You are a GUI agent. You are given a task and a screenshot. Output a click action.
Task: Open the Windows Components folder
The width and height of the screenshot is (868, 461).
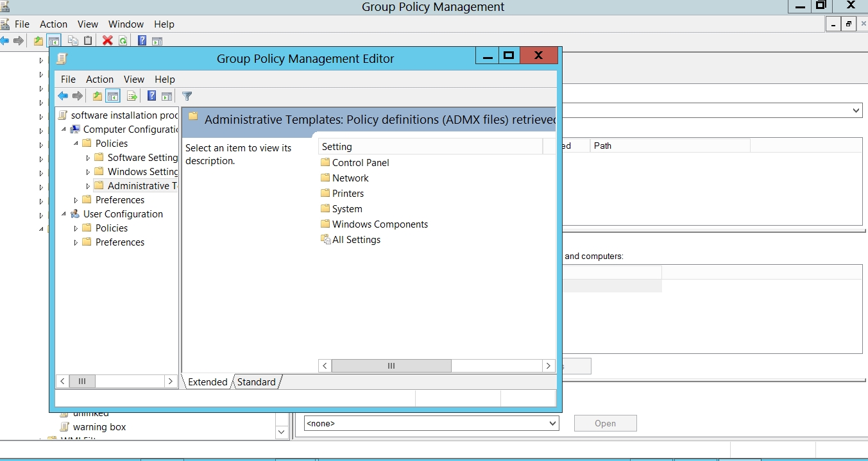point(380,224)
